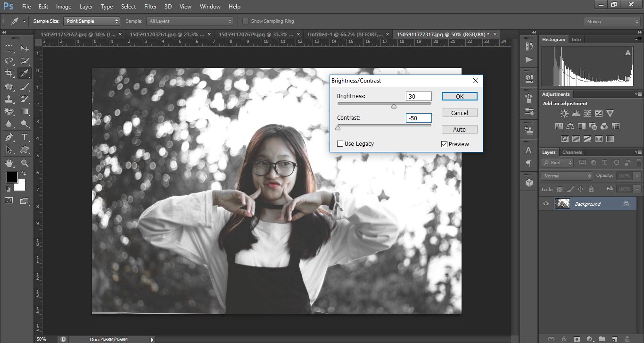Add a Brightness/Contrast adjustment from Adjustments panel
Viewport: 644px width, 343px height.
(x=564, y=114)
